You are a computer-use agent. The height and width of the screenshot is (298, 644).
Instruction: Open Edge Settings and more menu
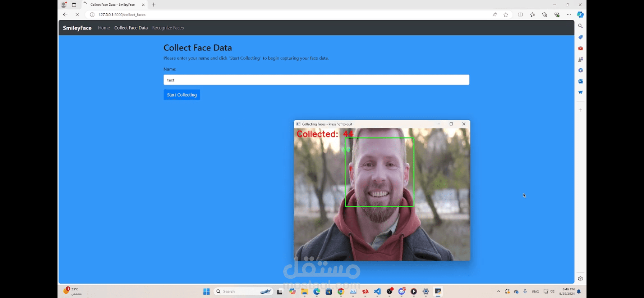click(569, 15)
